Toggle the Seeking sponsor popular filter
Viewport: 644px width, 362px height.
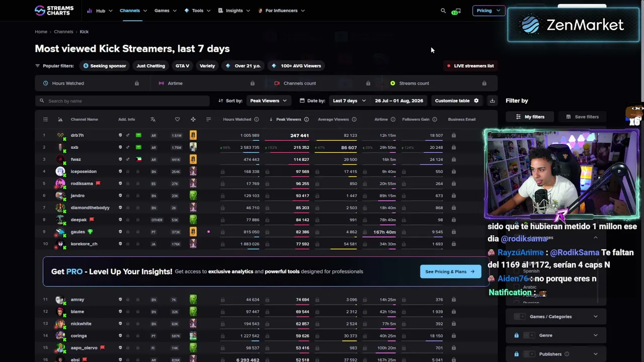(x=105, y=66)
